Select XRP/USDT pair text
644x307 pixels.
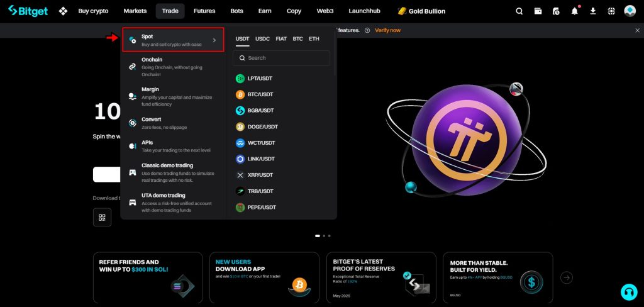point(260,175)
